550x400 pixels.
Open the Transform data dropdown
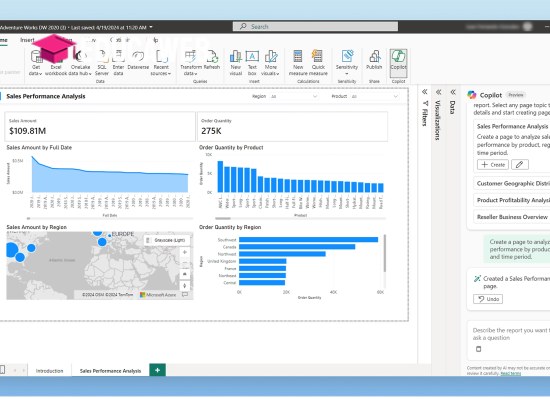point(190,63)
